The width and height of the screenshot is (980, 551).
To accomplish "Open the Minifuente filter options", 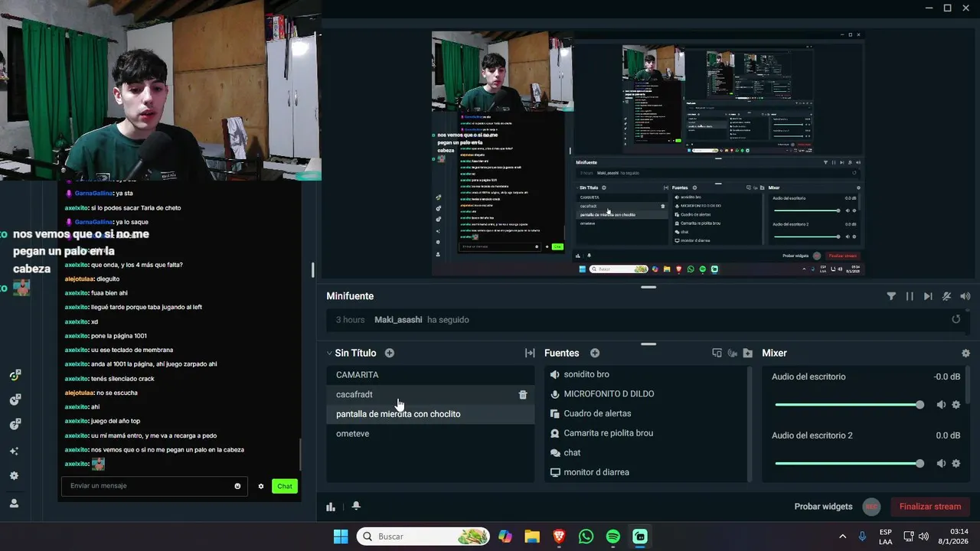I will coord(891,296).
